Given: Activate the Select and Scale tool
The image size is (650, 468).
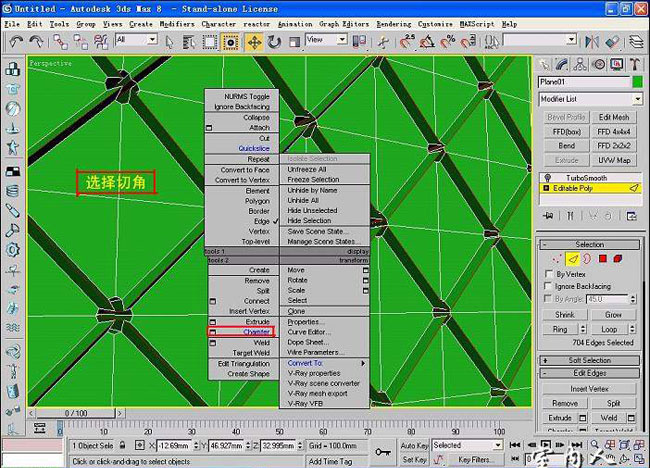Looking at the screenshot, I should coord(294,42).
